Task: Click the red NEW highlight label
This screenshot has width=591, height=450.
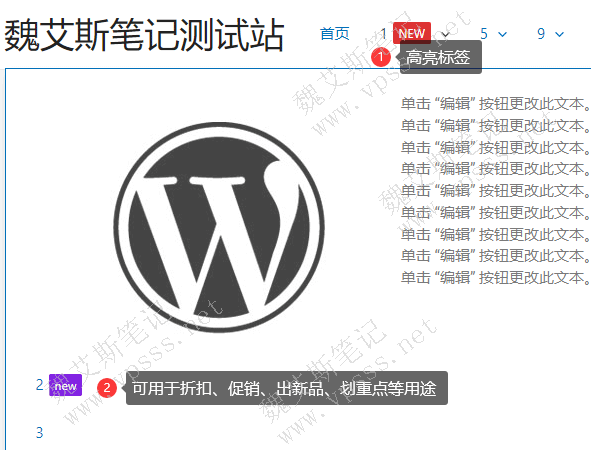Action: click(412, 33)
